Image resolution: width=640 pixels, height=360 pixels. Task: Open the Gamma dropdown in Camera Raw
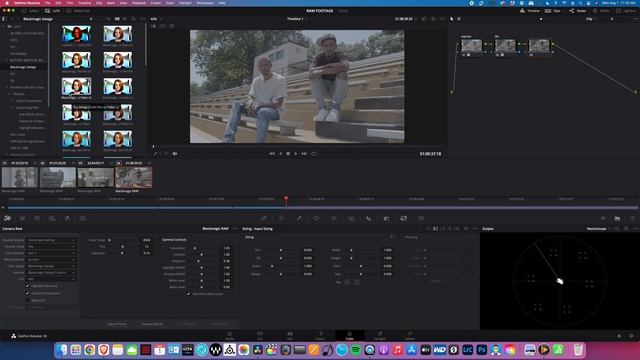pos(51,272)
